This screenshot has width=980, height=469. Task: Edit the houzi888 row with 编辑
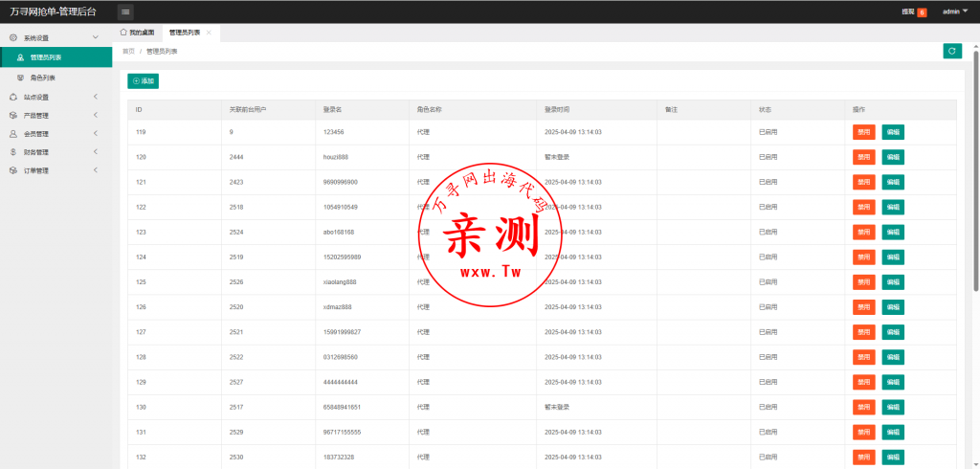[x=893, y=157]
